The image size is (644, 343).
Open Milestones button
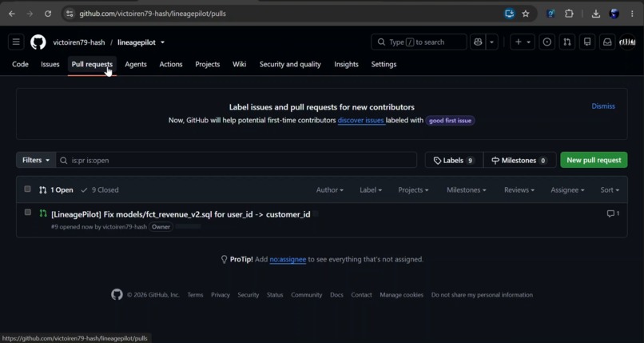pos(519,160)
